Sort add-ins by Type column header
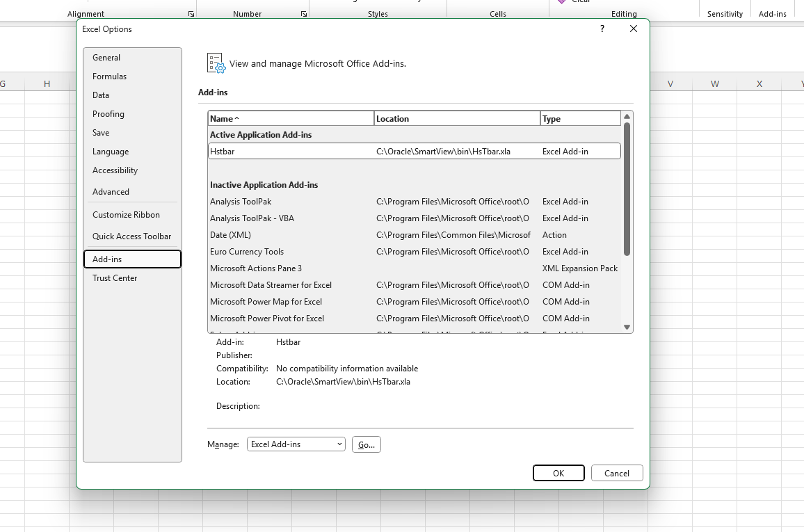This screenshot has height=532, width=804. coord(581,118)
